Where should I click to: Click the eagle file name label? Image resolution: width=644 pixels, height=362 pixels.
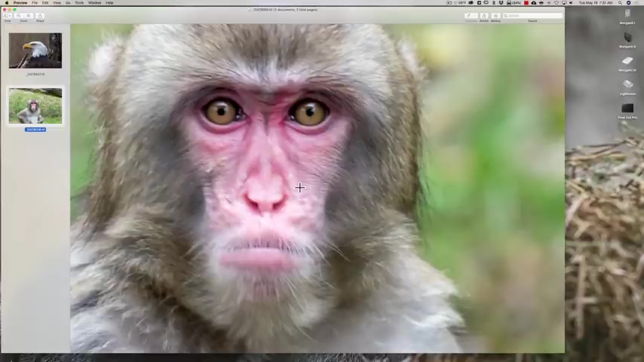click(35, 75)
